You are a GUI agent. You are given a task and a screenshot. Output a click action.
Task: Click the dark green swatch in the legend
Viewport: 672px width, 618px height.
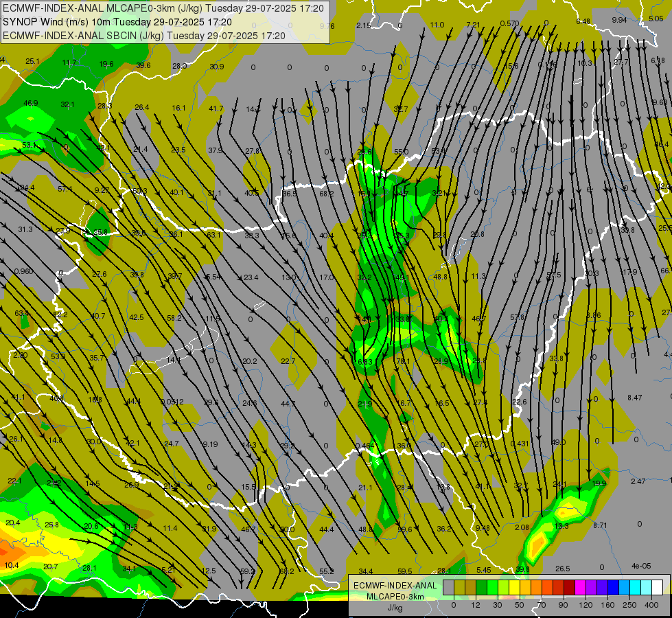coord(482,587)
